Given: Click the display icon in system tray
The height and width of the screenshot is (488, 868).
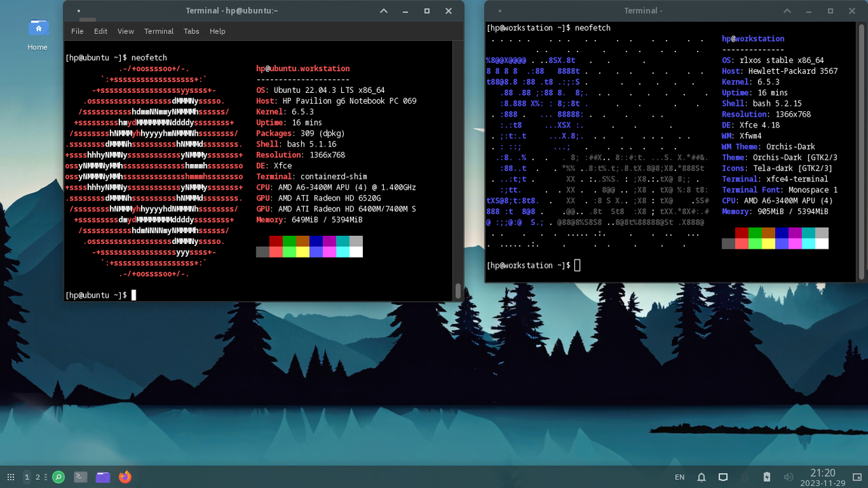Looking at the screenshot, I should click(x=724, y=477).
